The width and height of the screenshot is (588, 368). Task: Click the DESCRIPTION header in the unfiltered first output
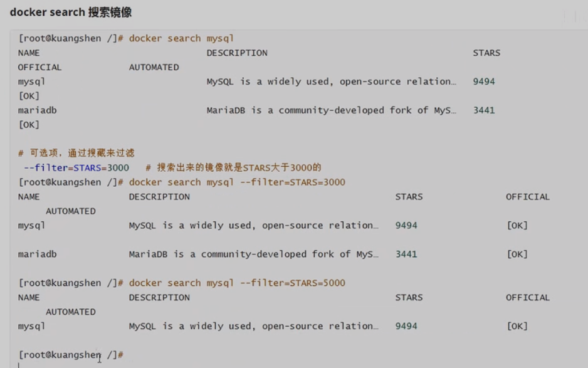[237, 53]
